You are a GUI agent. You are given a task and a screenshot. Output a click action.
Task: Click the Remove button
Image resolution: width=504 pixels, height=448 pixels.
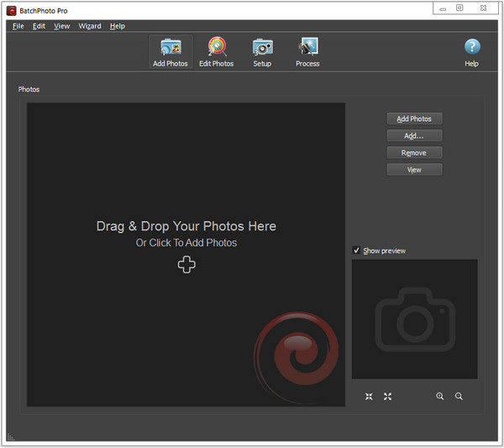click(414, 153)
